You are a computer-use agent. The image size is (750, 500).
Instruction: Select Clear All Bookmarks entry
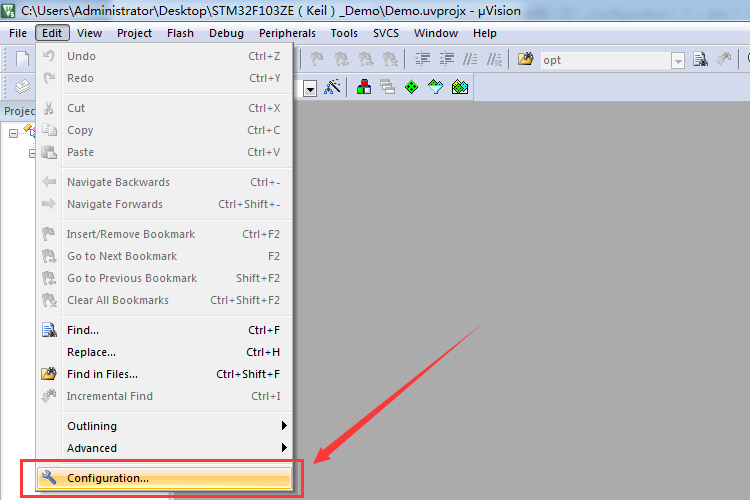click(x=165, y=300)
